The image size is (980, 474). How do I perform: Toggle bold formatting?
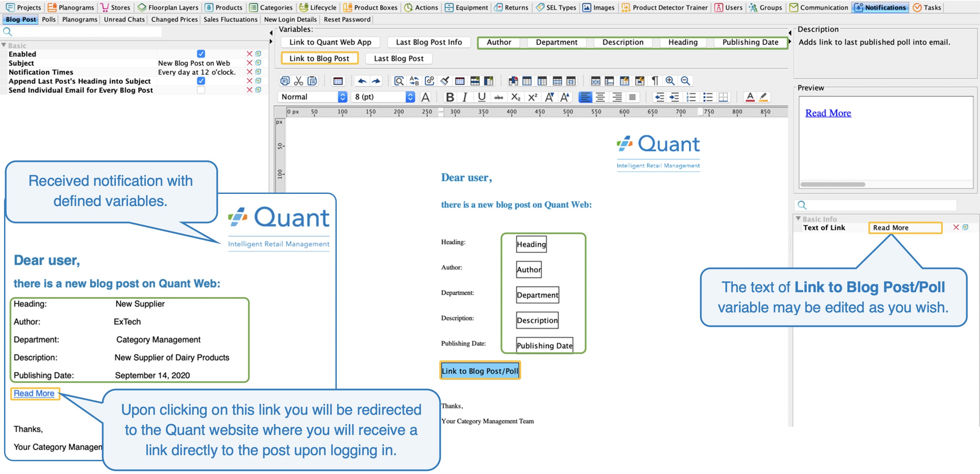coord(450,97)
